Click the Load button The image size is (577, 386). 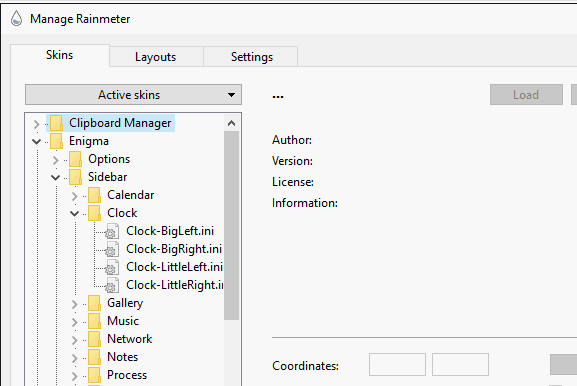pos(526,95)
